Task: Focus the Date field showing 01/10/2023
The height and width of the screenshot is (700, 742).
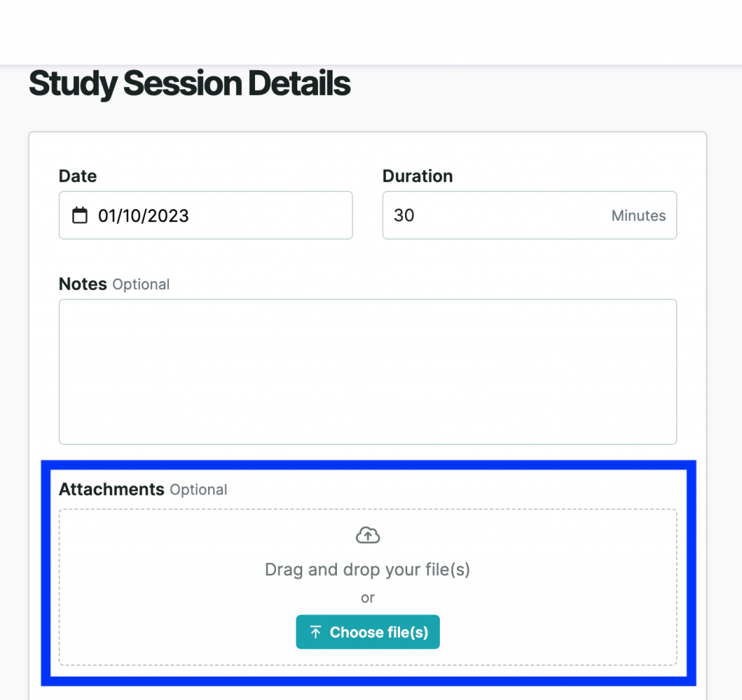Action: coord(217,215)
